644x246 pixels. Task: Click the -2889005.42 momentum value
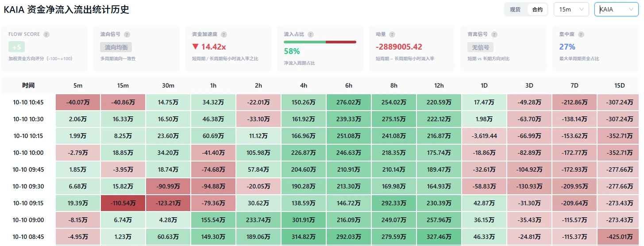pyautogui.click(x=399, y=47)
